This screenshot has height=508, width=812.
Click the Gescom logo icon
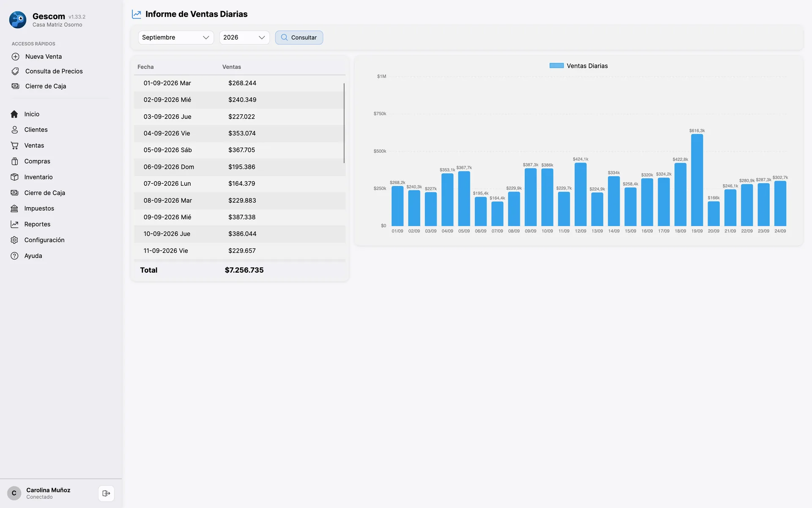click(18, 20)
